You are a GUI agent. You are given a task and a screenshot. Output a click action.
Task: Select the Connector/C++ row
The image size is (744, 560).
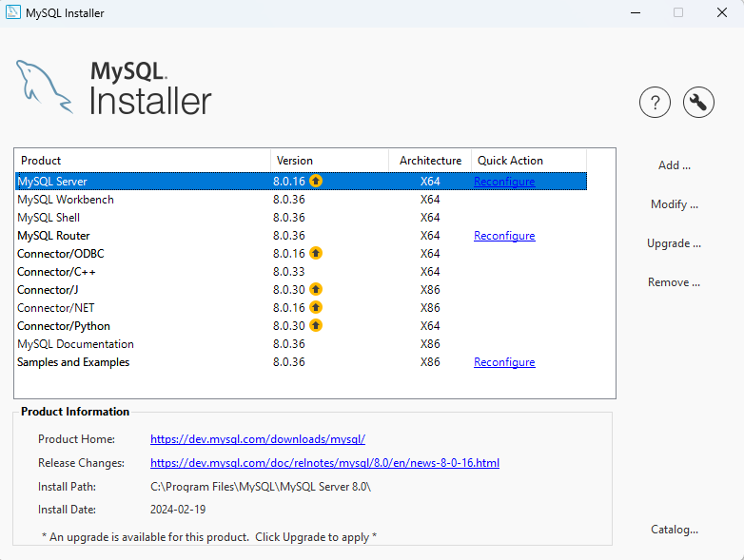[x=302, y=271]
